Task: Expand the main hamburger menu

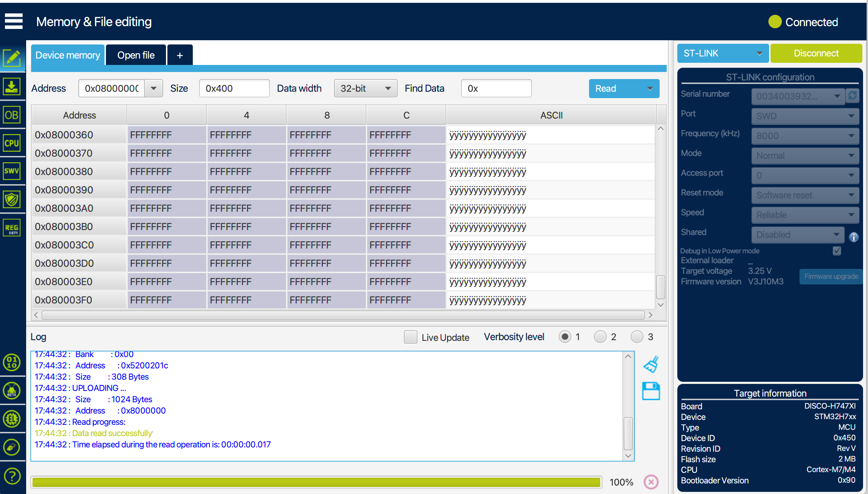Action: click(x=13, y=21)
